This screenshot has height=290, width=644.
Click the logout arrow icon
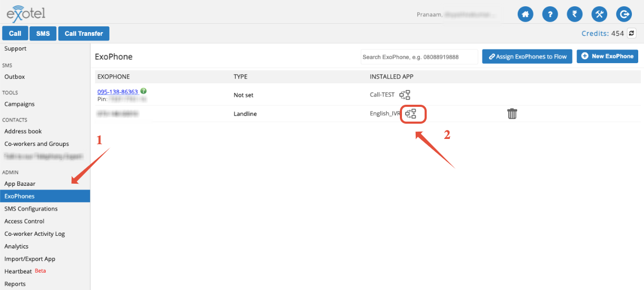tap(624, 14)
